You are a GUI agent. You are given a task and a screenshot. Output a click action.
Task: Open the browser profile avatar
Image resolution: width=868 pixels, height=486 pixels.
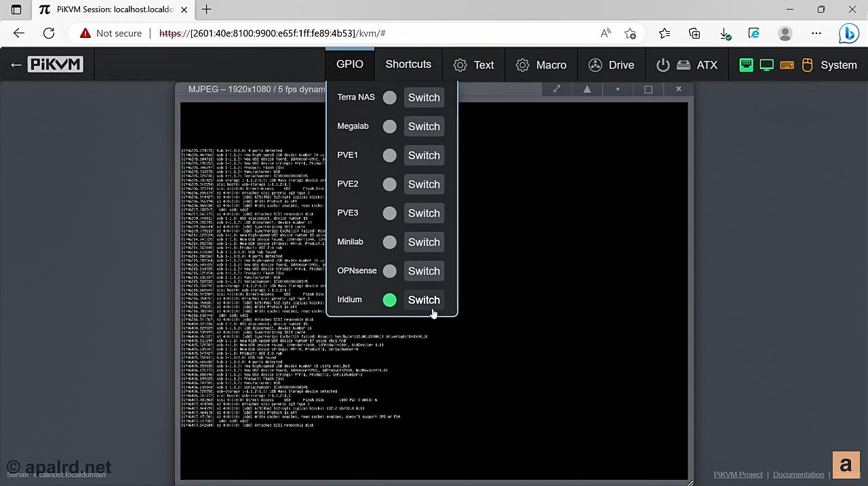pyautogui.click(x=785, y=33)
